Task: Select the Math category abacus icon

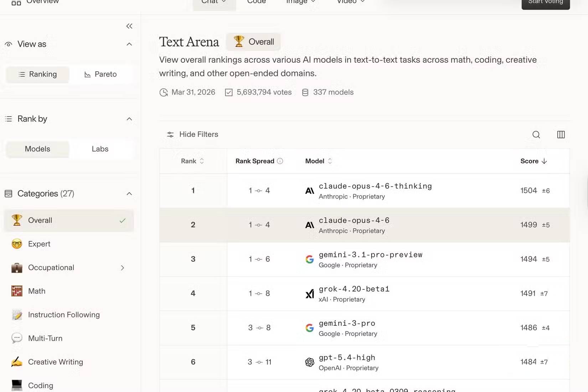Action: point(17,291)
